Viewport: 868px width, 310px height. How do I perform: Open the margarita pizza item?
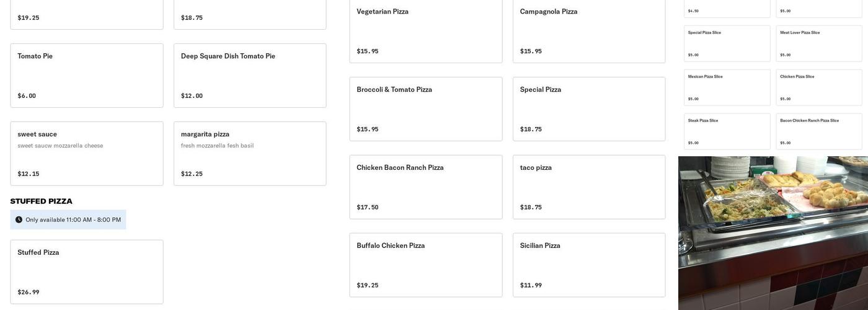point(250,154)
